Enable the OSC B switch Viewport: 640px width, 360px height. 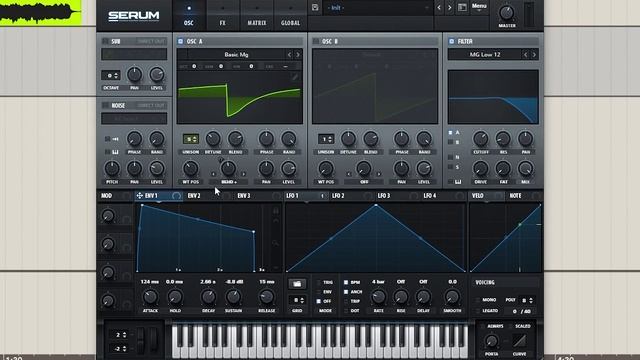pyautogui.click(x=316, y=41)
